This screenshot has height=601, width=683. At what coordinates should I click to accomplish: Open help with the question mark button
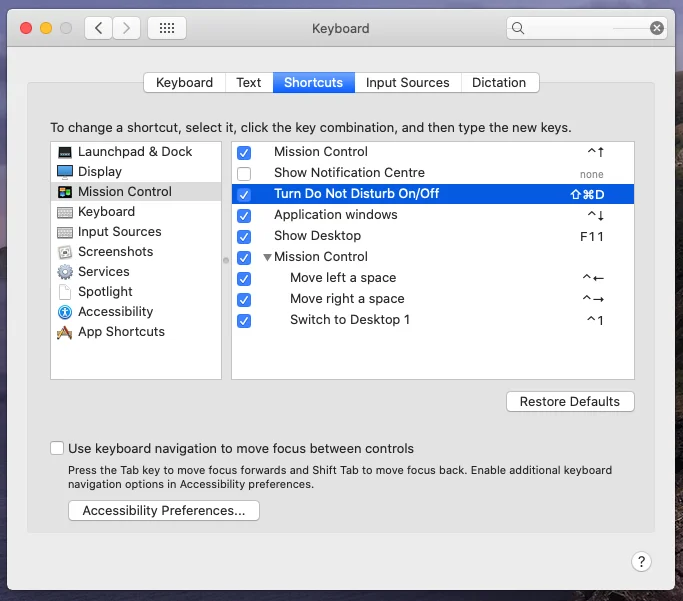point(641,562)
